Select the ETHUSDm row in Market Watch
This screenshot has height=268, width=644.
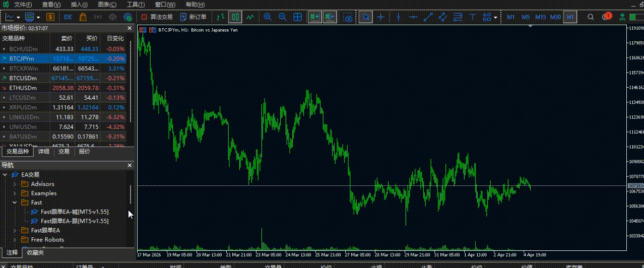tap(63, 88)
